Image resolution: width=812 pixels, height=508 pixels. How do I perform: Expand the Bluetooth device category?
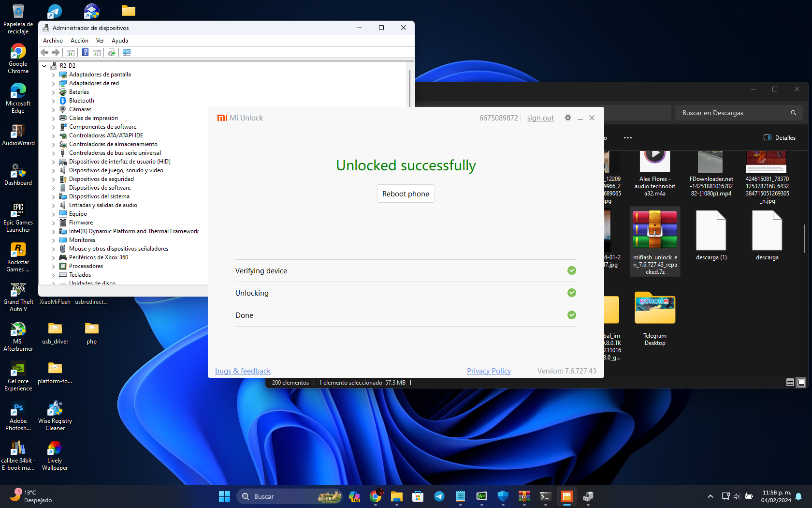pyautogui.click(x=54, y=101)
